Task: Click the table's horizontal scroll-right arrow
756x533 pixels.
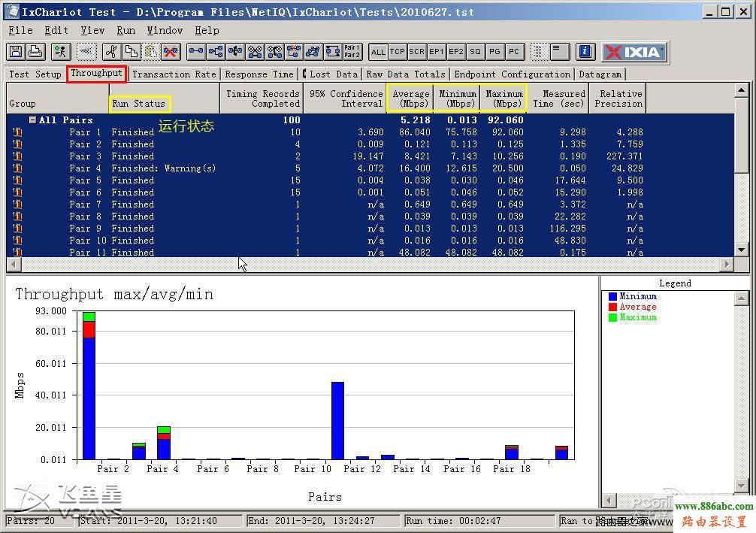Action: pyautogui.click(x=727, y=264)
